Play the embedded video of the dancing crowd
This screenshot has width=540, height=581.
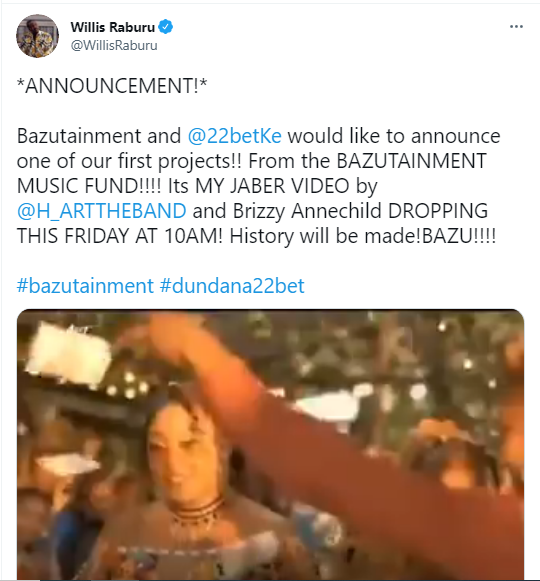270,445
